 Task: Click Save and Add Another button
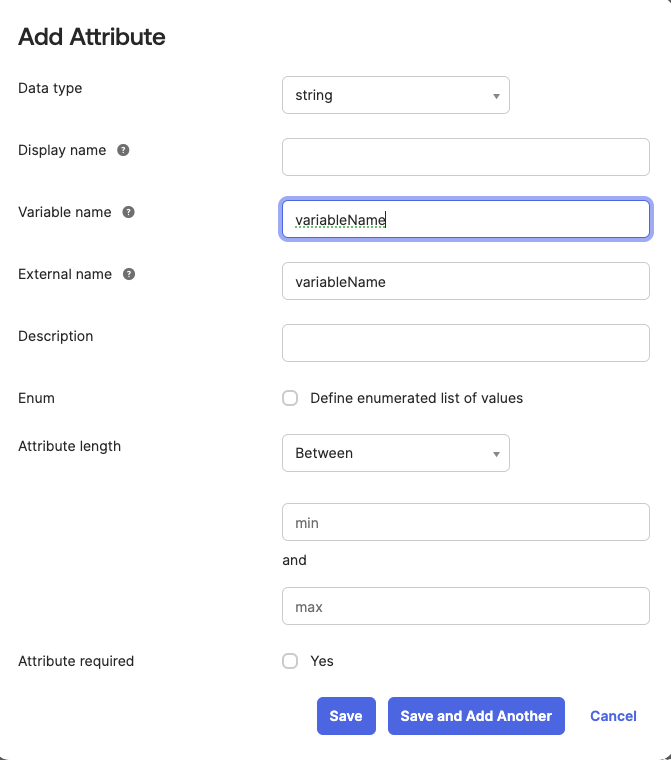(x=476, y=716)
